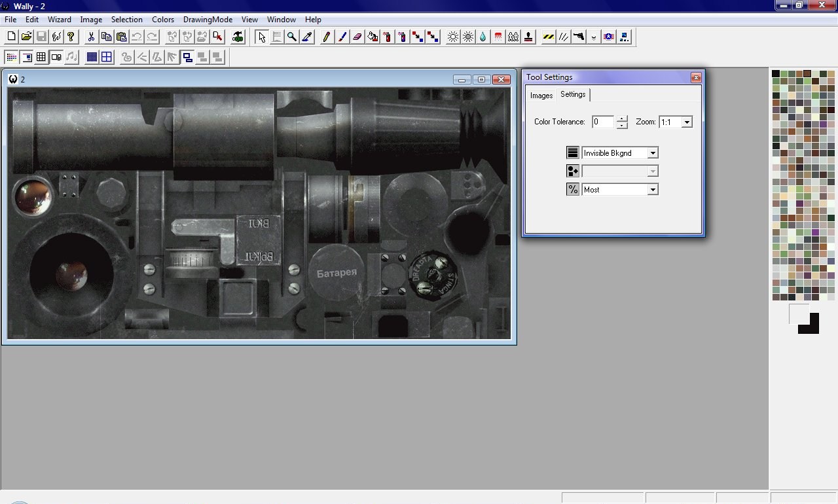This screenshot has width=838, height=504.
Task: Click the Paste clipboard icon
Action: coord(121,37)
